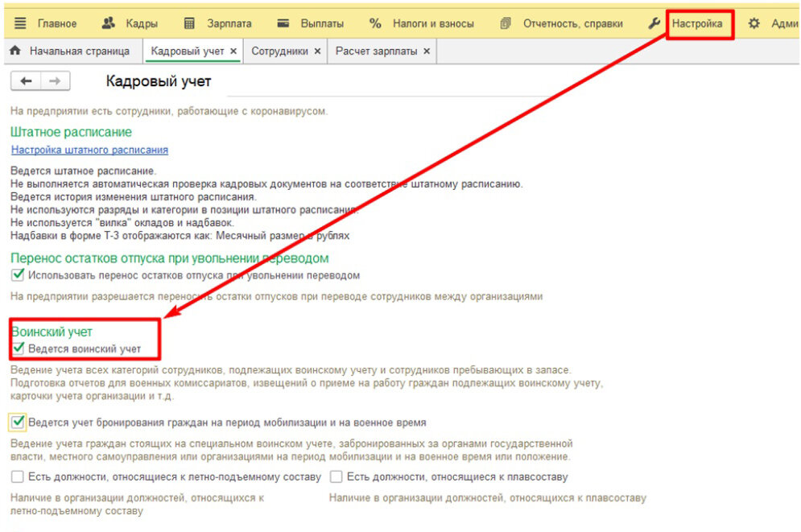The height and width of the screenshot is (532, 801).
Task: Click the wrench icon for Настройка
Action: [654, 23]
